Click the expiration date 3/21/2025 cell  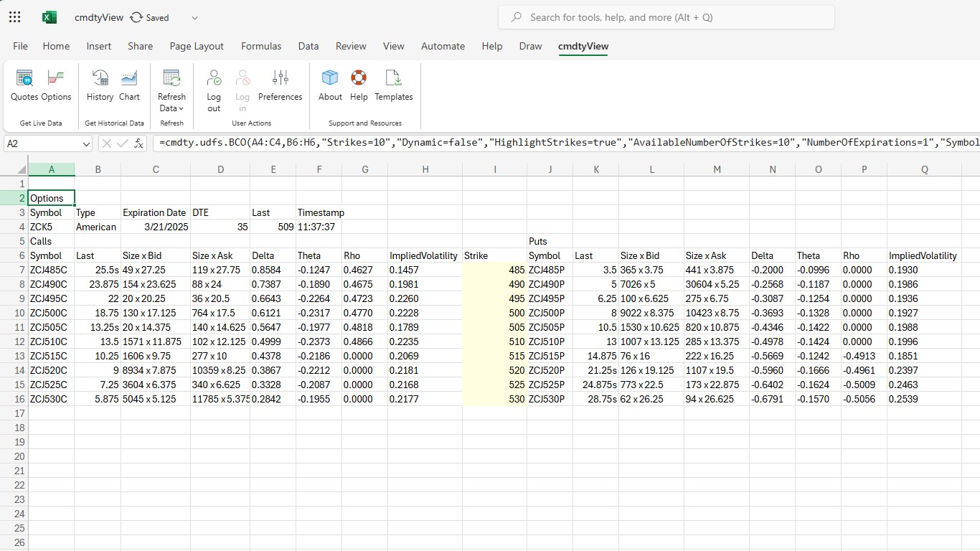pos(155,227)
